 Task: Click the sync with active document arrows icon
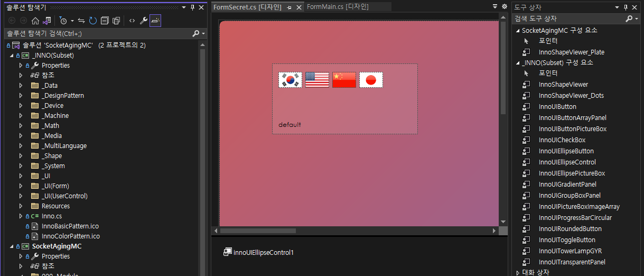point(81,21)
